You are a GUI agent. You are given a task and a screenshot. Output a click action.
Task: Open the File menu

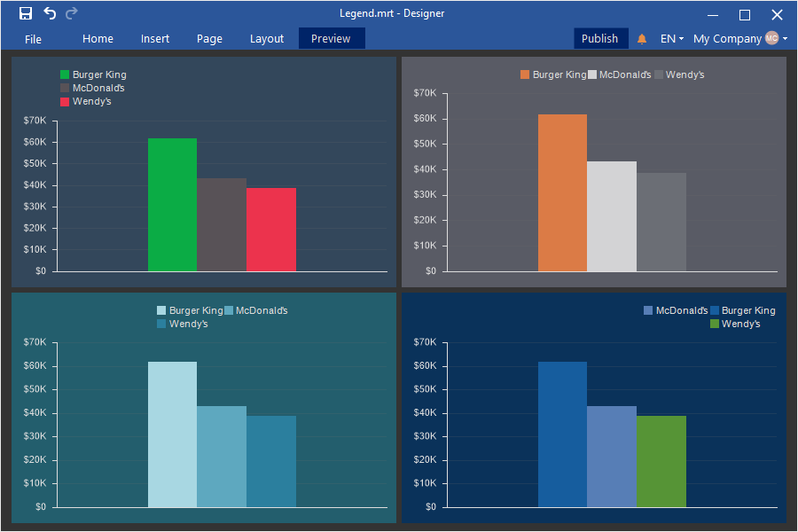point(33,39)
